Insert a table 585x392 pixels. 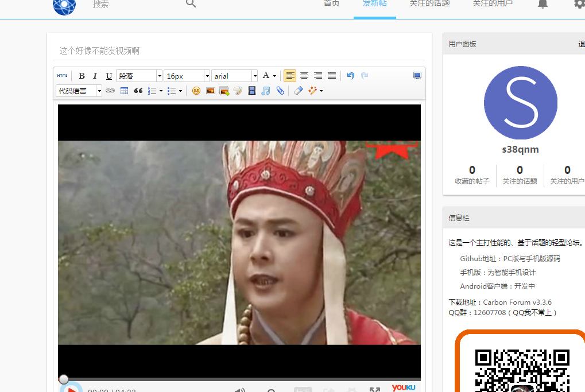pos(124,91)
